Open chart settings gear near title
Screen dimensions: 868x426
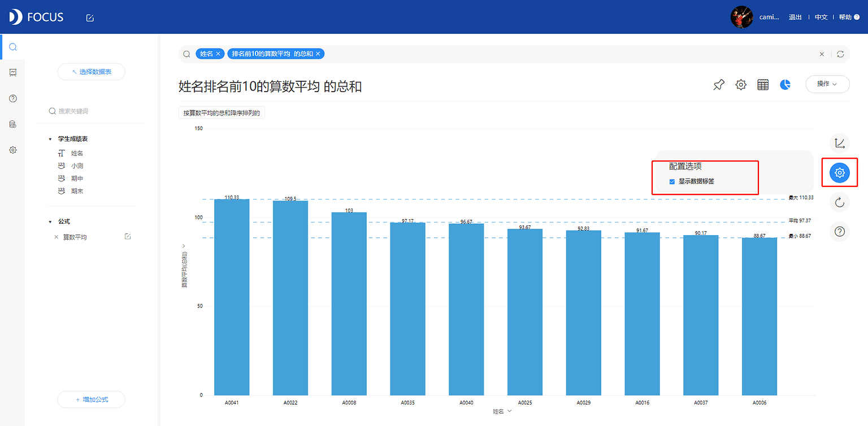741,85
